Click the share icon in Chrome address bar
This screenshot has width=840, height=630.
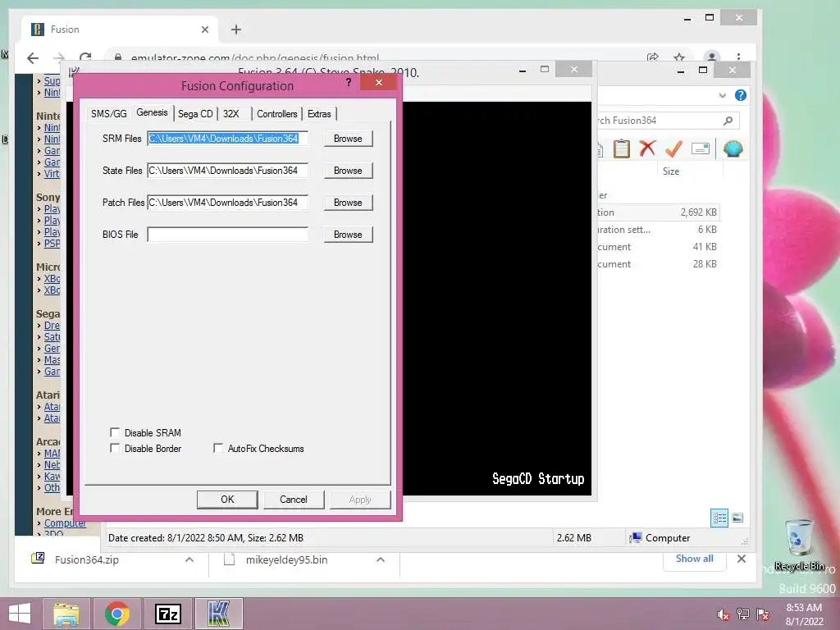click(652, 57)
